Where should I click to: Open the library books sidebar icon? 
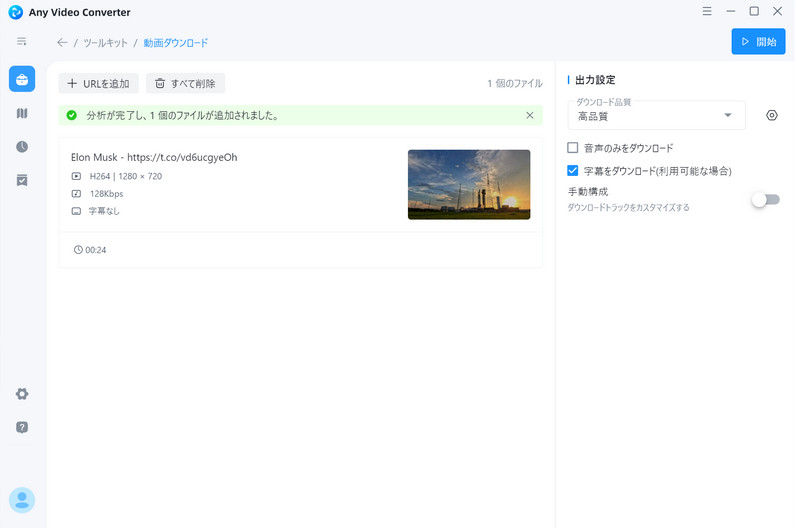pos(22,113)
